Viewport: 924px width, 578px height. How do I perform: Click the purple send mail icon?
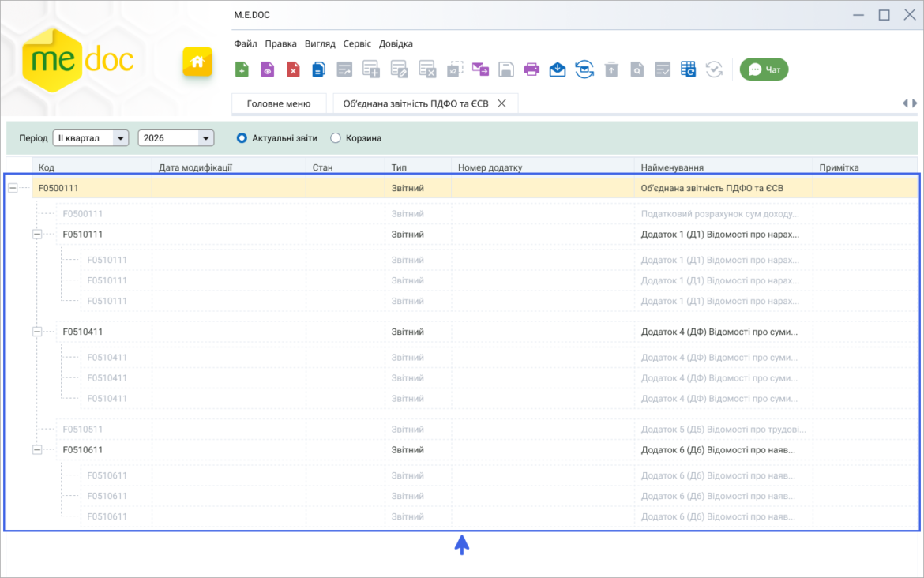click(480, 69)
